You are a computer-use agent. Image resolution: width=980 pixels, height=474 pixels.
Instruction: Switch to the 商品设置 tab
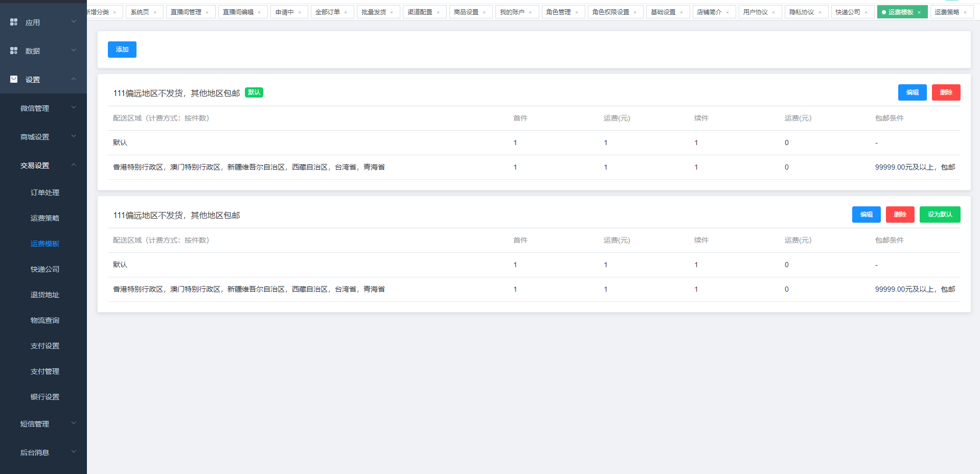pos(466,12)
